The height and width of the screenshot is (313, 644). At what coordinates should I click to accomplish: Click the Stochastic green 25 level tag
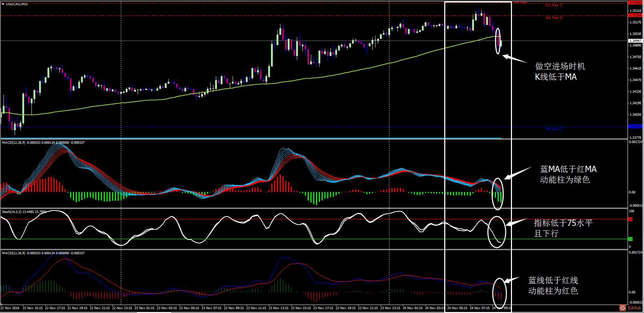click(631, 239)
